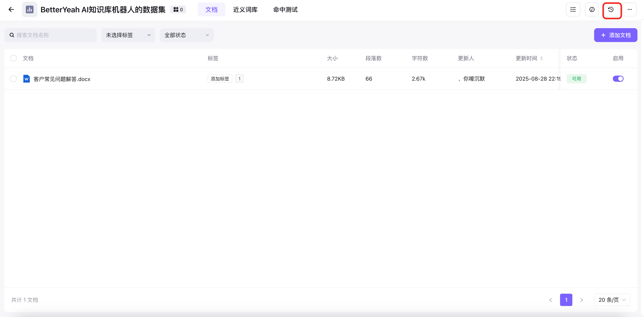Screen dimensions: 644x317
Task: Click the 大小 column header
Action: 332,58
